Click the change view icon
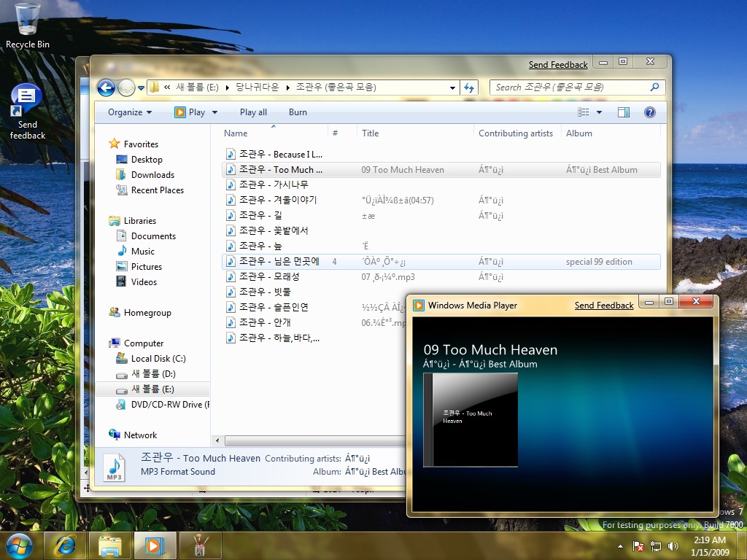Viewport: 747px width, 560px height. point(583,112)
